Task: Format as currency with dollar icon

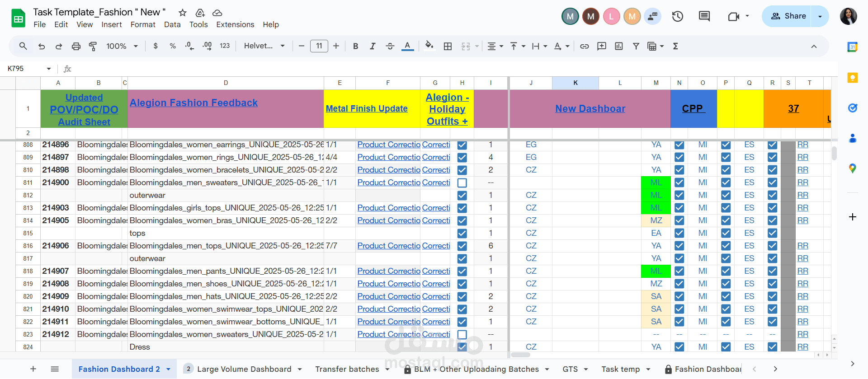Action: coord(156,46)
